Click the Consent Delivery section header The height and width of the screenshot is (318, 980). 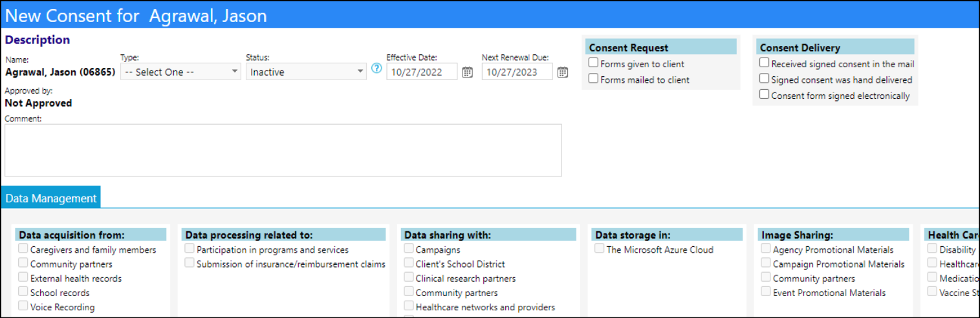click(x=835, y=47)
